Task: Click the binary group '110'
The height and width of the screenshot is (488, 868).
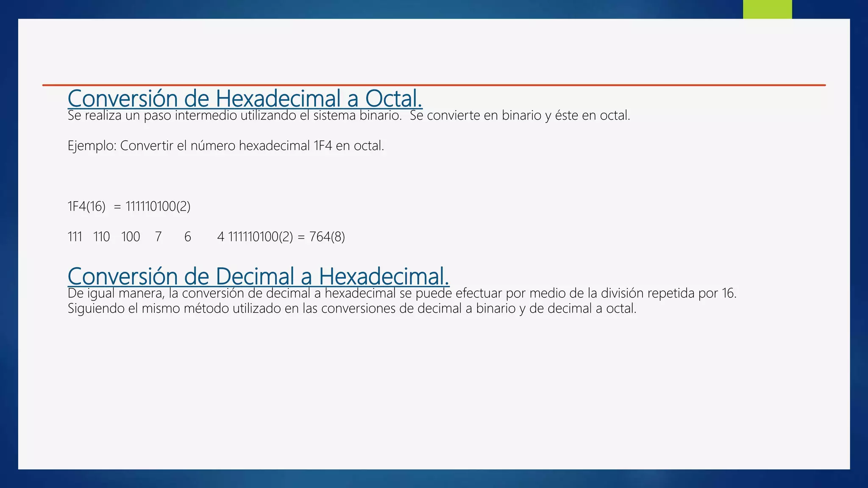Action: [x=102, y=237]
